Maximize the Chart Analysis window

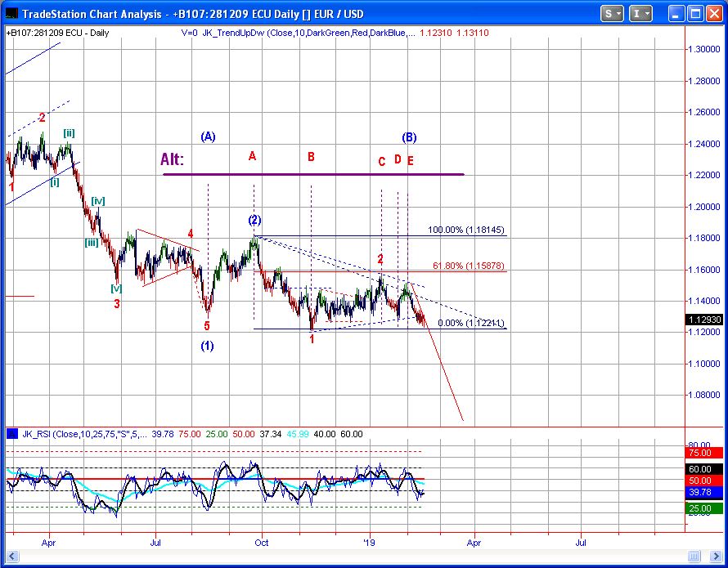coord(695,14)
